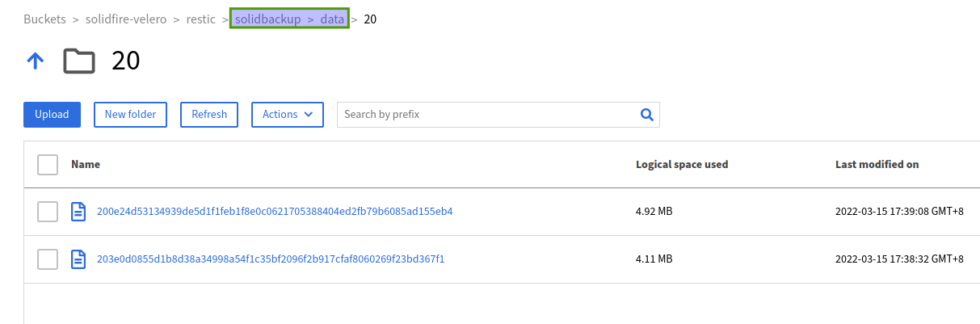The width and height of the screenshot is (980, 324).
Task: Navigate to data breadcrumb
Action: (331, 19)
